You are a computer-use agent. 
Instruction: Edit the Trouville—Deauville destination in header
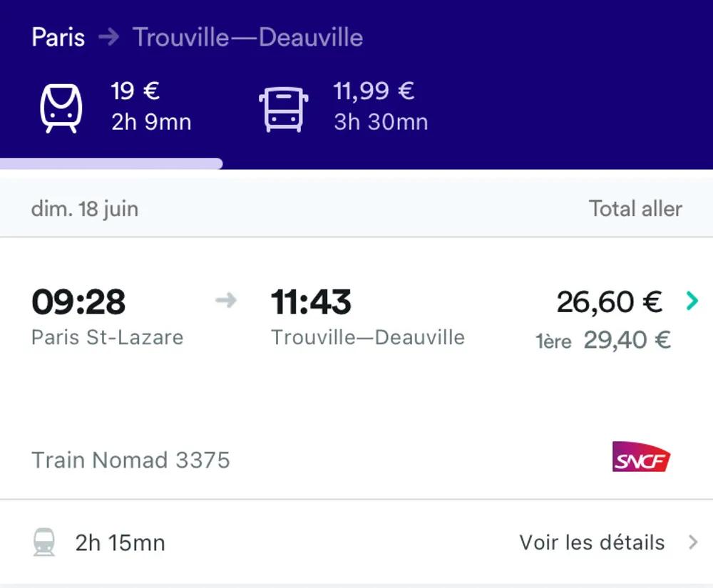(x=248, y=37)
